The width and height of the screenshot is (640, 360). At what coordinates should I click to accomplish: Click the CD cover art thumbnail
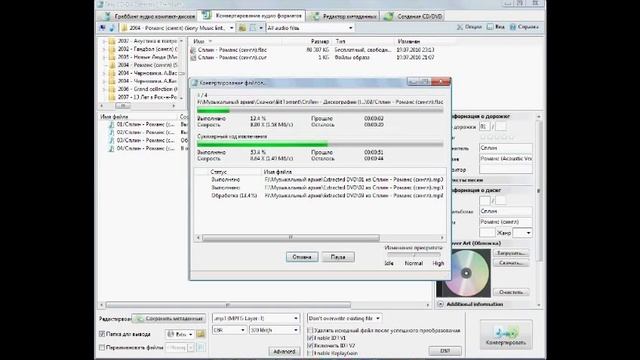(x=463, y=273)
